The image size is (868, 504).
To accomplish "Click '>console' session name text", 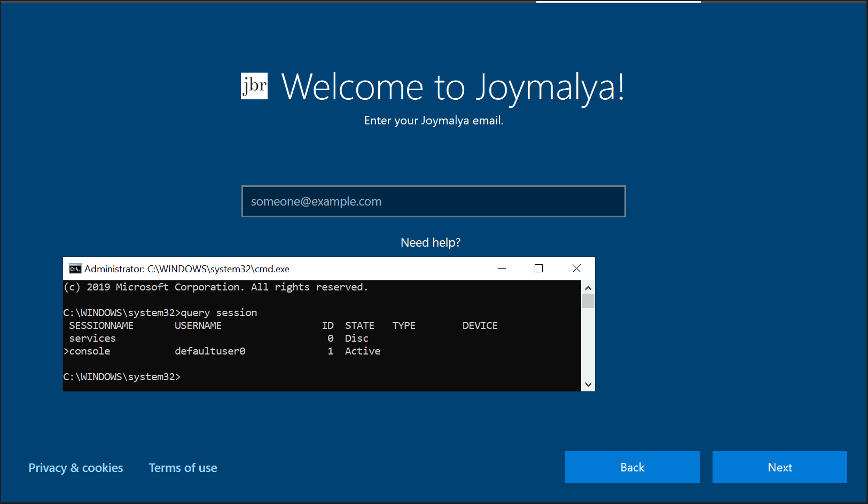I will pyautogui.click(x=87, y=351).
